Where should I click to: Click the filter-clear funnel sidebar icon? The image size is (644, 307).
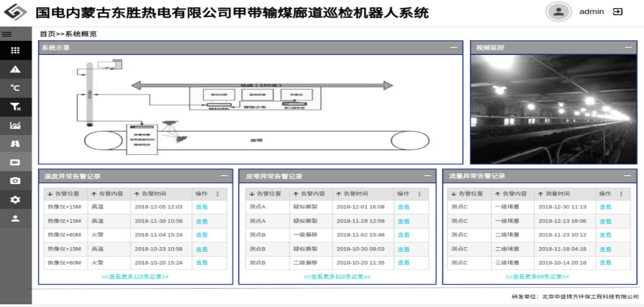(15, 107)
